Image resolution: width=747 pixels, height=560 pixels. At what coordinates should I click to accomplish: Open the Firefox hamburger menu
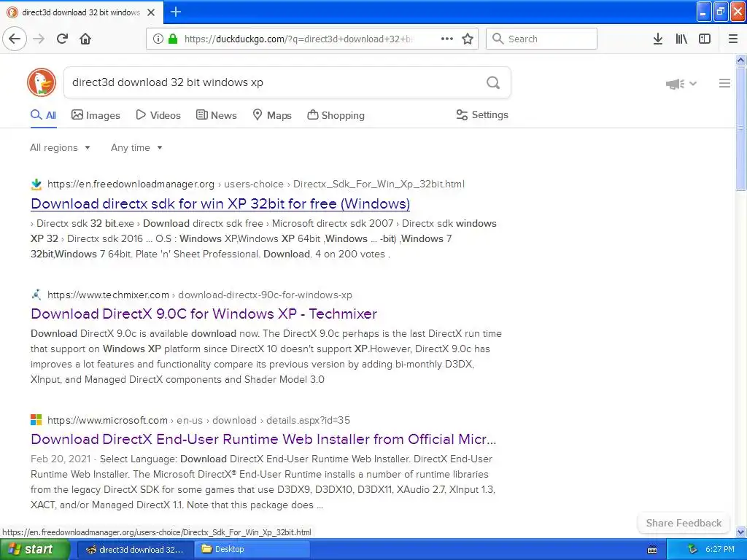(732, 39)
